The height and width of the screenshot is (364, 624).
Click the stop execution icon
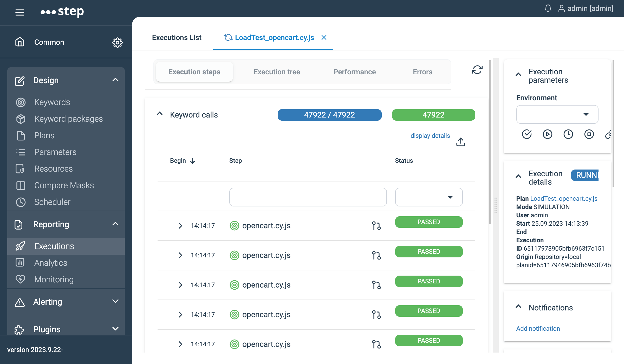coord(589,134)
